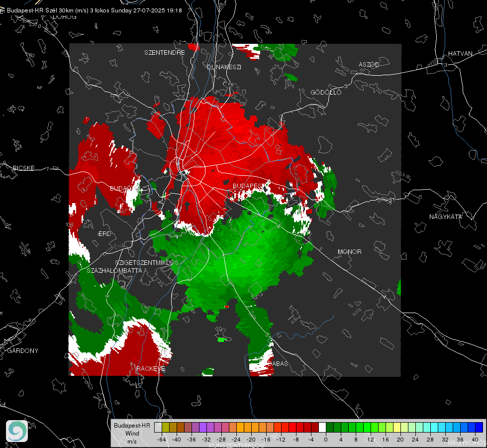The image size is (487, 448).
Task: Click the MONOR city label
Action: pos(349,251)
